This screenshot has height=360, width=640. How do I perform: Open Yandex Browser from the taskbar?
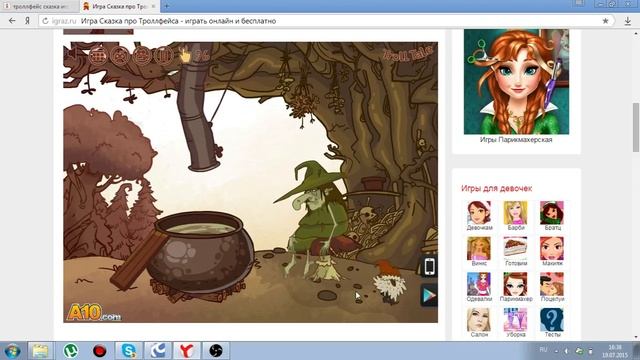click(x=187, y=351)
